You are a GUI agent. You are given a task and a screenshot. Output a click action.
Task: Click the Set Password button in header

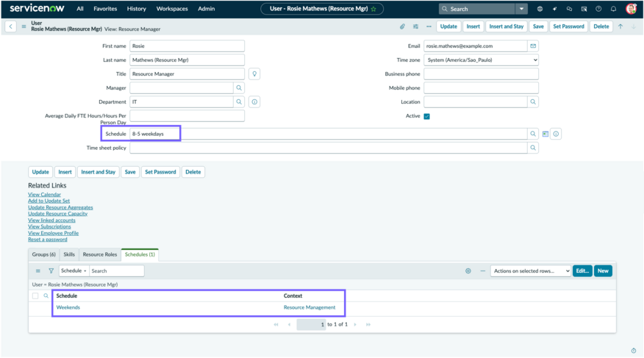[x=568, y=26]
